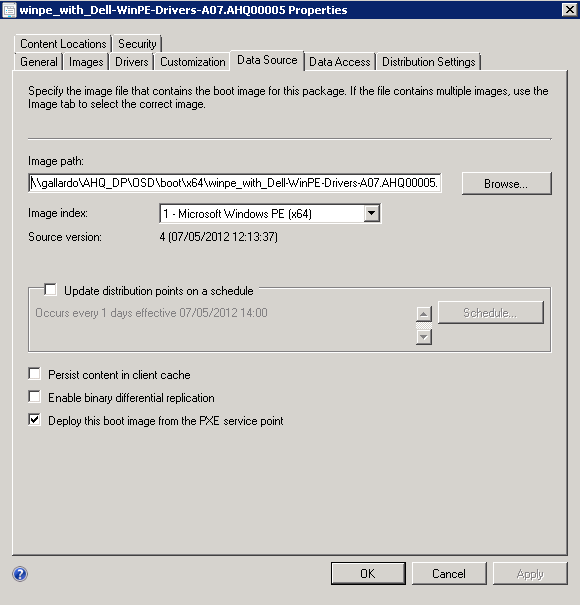The height and width of the screenshot is (605, 580).
Task: Switch to the Drivers tab
Action: [132, 62]
